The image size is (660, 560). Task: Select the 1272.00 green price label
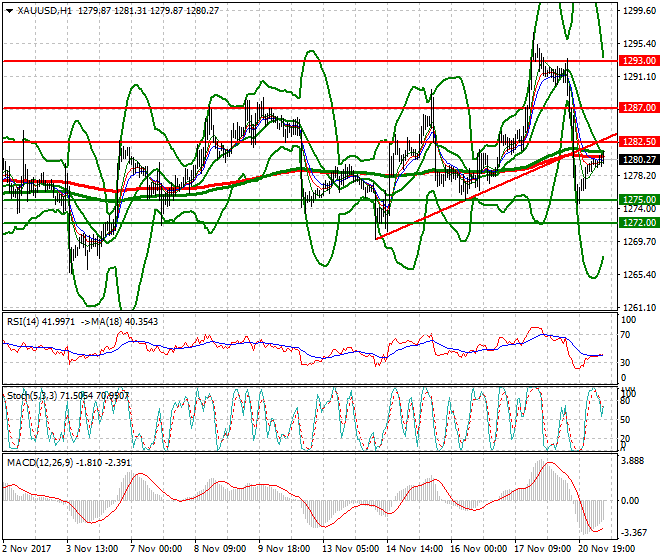click(x=639, y=223)
